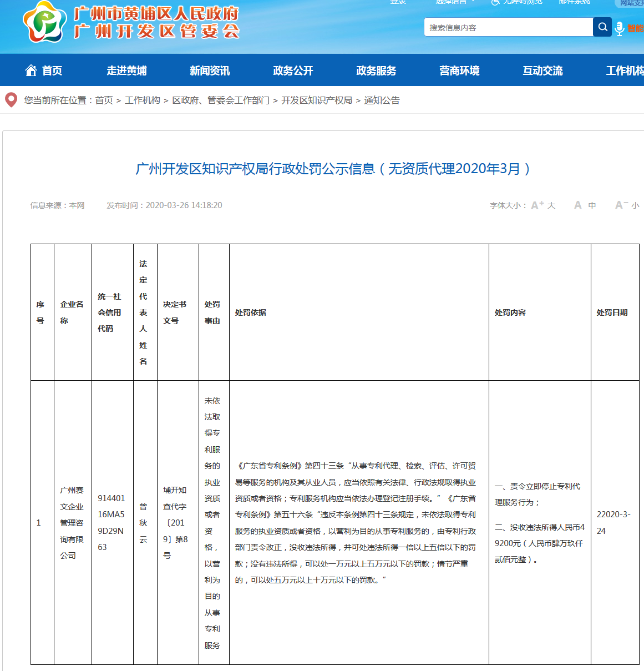Viewport: 644px width, 671px height.
Task: Open 区政府、管委会工作部门 breadcrumb link
Action: 221,100
